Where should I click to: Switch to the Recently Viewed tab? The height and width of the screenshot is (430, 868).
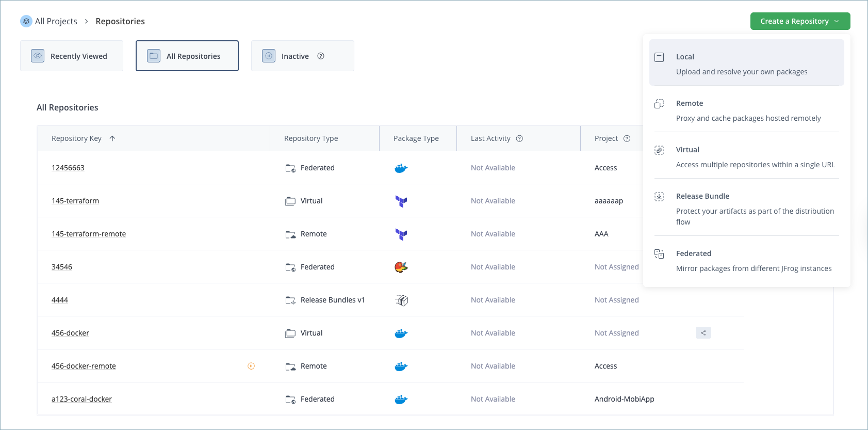72,56
